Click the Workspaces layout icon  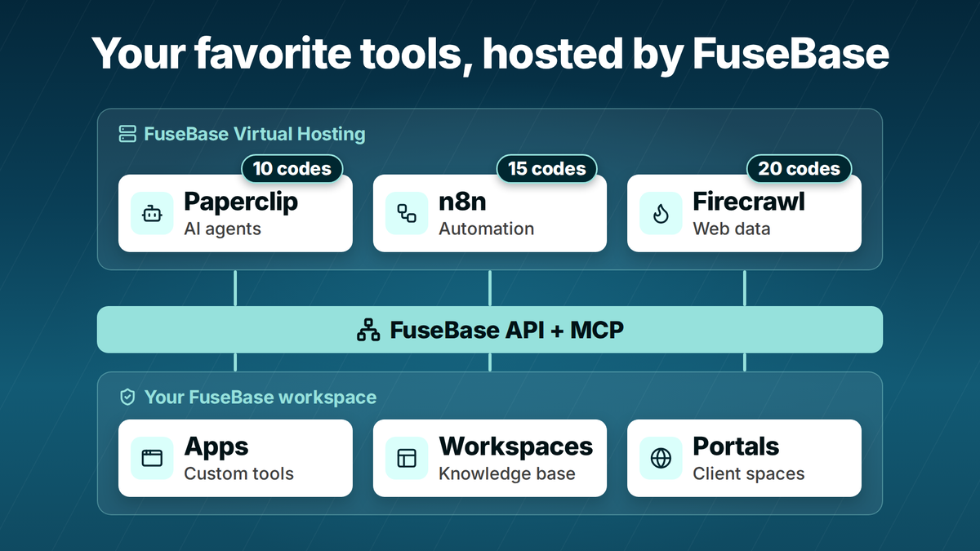pos(407,458)
